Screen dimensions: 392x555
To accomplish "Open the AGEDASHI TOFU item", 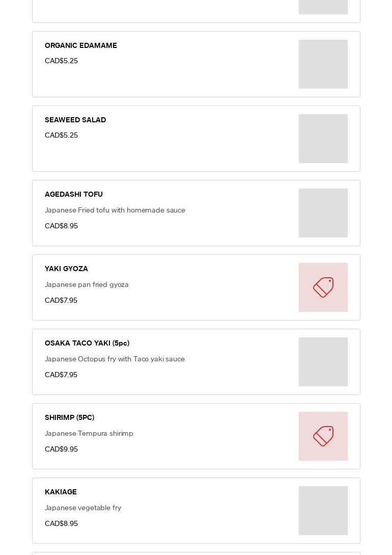I will 74,194.
